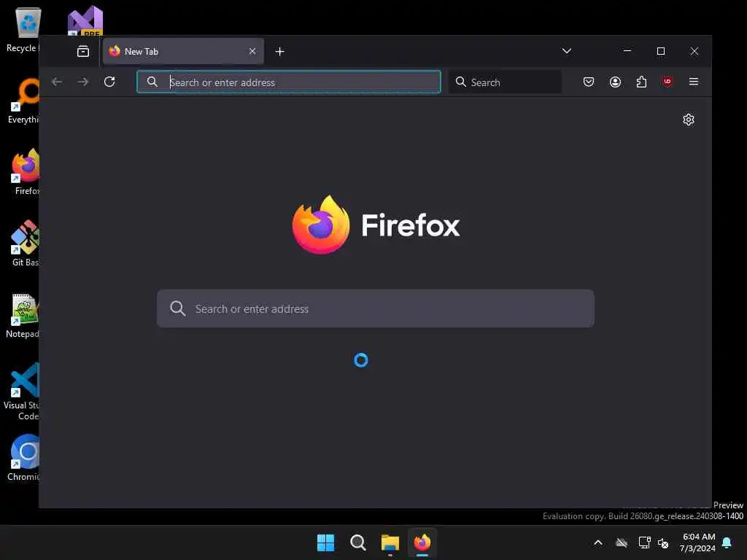Select the Everything desktop shortcut
The width and height of the screenshot is (747, 560).
coord(23,101)
